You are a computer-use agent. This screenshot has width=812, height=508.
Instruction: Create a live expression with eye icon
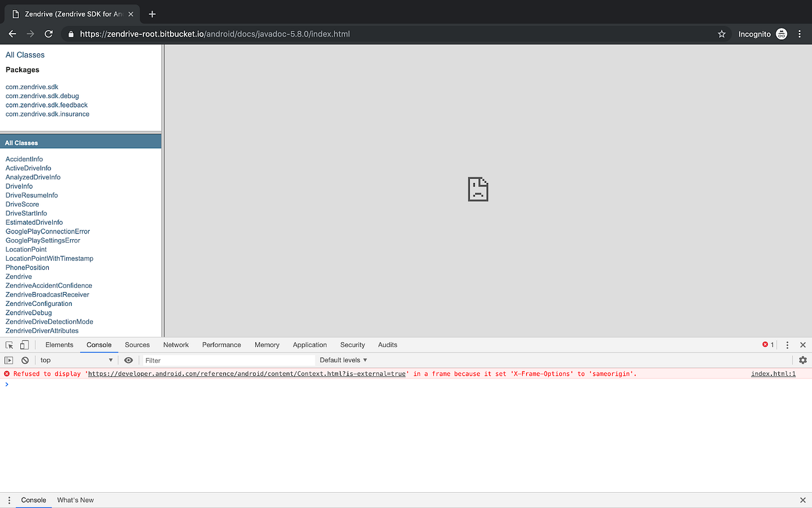pos(129,360)
